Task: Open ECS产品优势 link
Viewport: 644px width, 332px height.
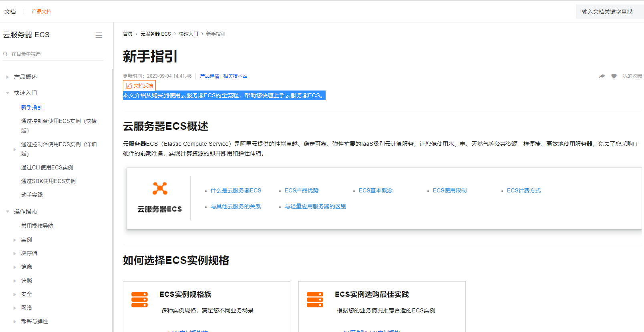Action: pos(302,191)
